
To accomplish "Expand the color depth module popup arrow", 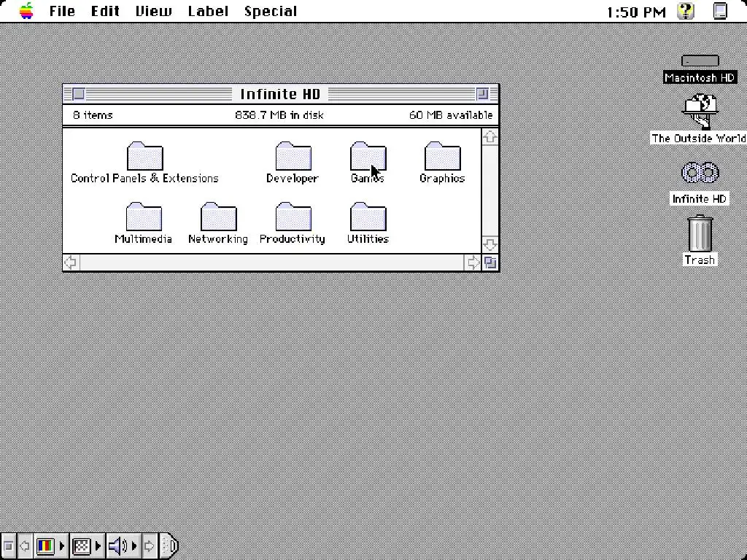I will tap(62, 545).
